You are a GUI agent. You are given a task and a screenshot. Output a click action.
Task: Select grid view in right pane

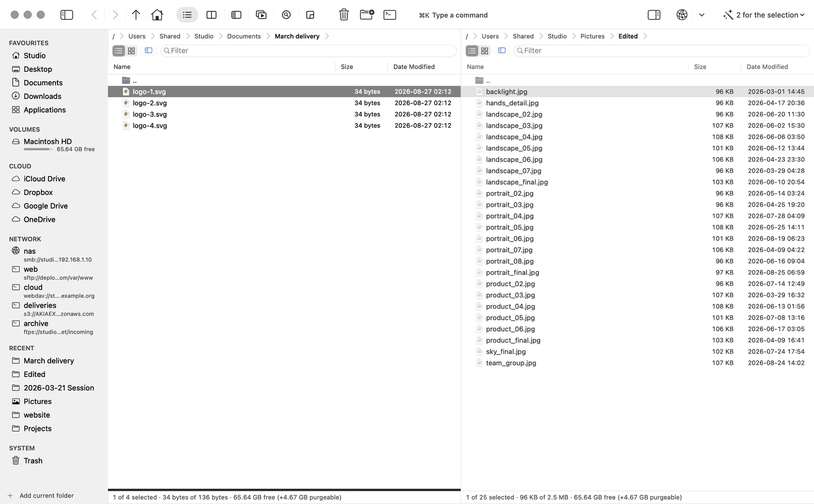click(485, 51)
